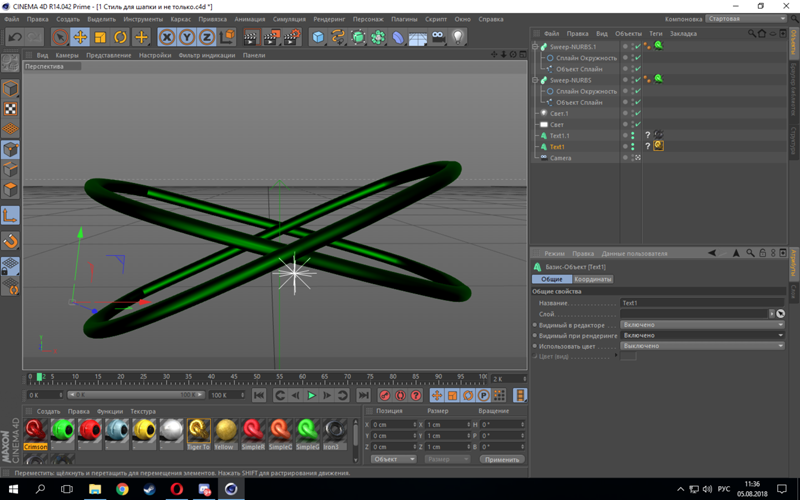This screenshot has width=800, height=500.
Task: Add a cube primitive object
Action: click(x=318, y=37)
